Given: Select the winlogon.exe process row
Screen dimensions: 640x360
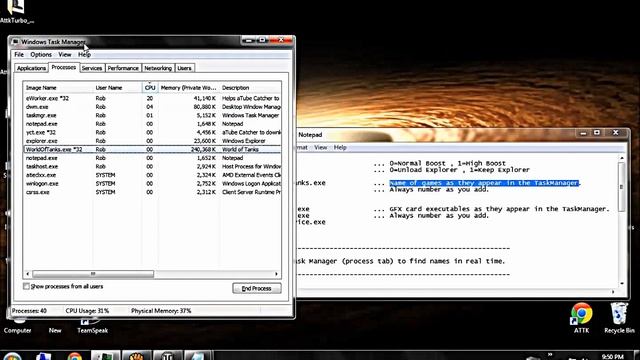Looking at the screenshot, I should (x=152, y=184).
